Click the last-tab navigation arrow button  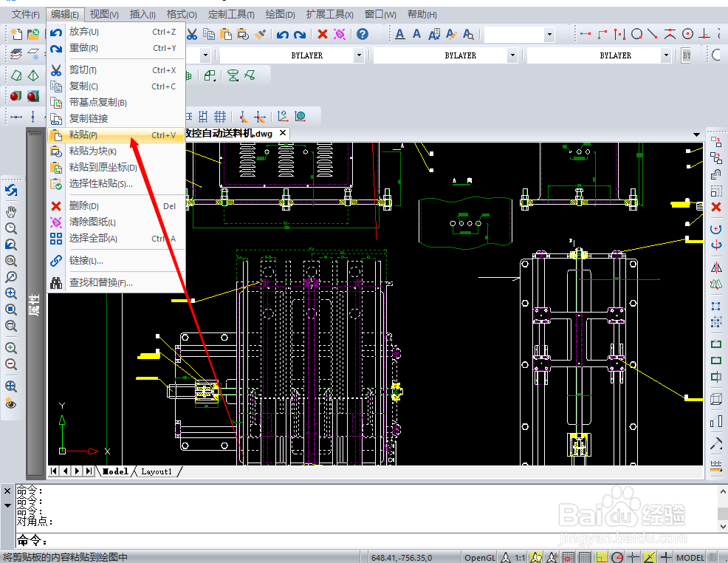click(89, 471)
